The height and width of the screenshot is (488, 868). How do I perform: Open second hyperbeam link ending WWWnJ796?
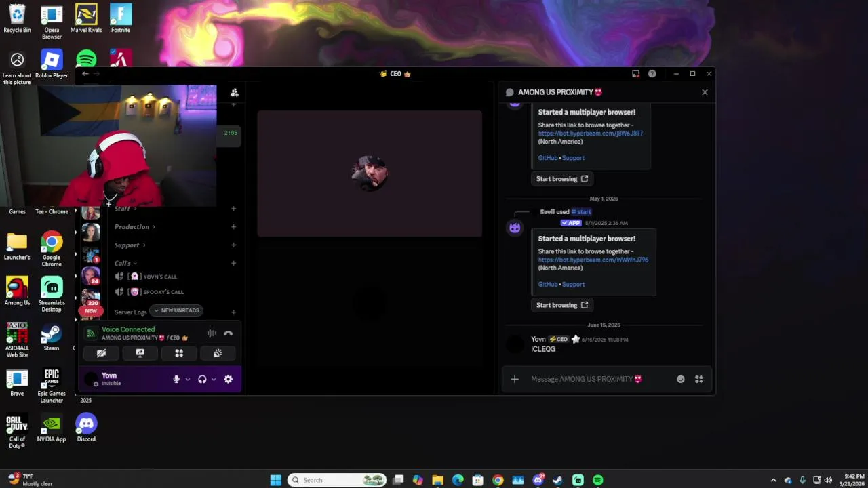pos(593,260)
